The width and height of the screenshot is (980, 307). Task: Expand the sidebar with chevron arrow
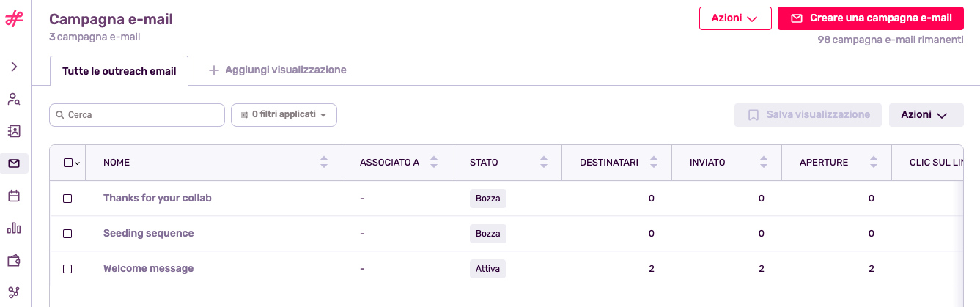14,67
